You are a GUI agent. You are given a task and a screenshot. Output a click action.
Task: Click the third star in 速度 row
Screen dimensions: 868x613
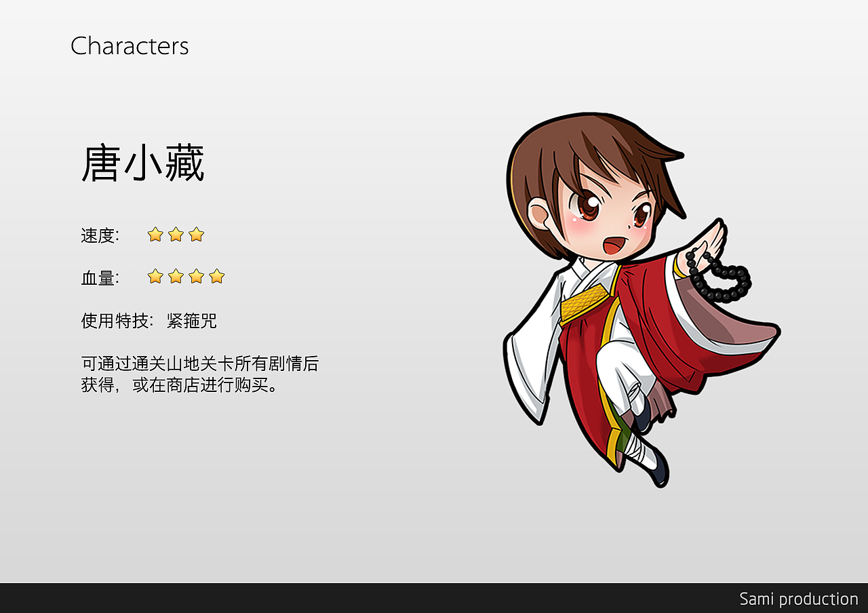pyautogui.click(x=196, y=235)
